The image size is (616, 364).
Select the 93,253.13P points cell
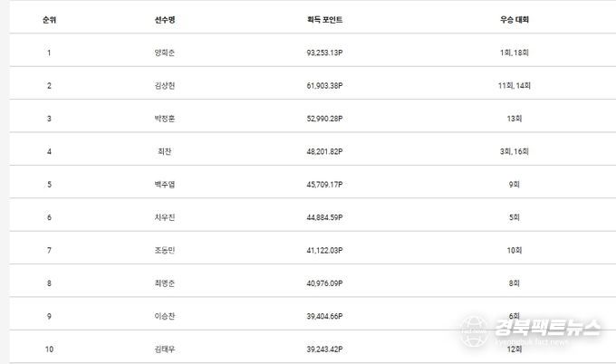[x=325, y=53]
